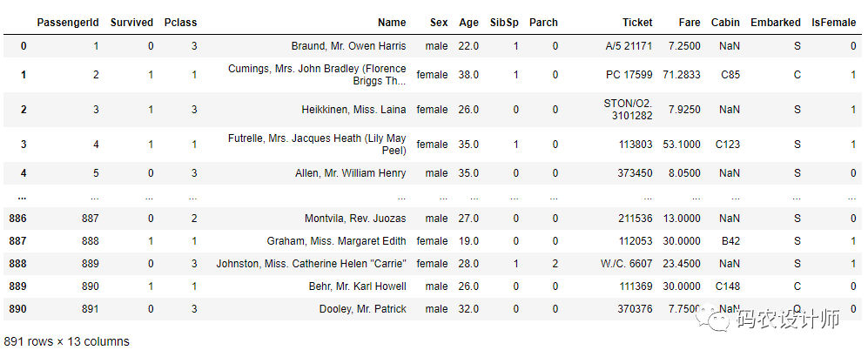Click the Embarked column header
The height and width of the screenshot is (357, 868).
(x=775, y=23)
